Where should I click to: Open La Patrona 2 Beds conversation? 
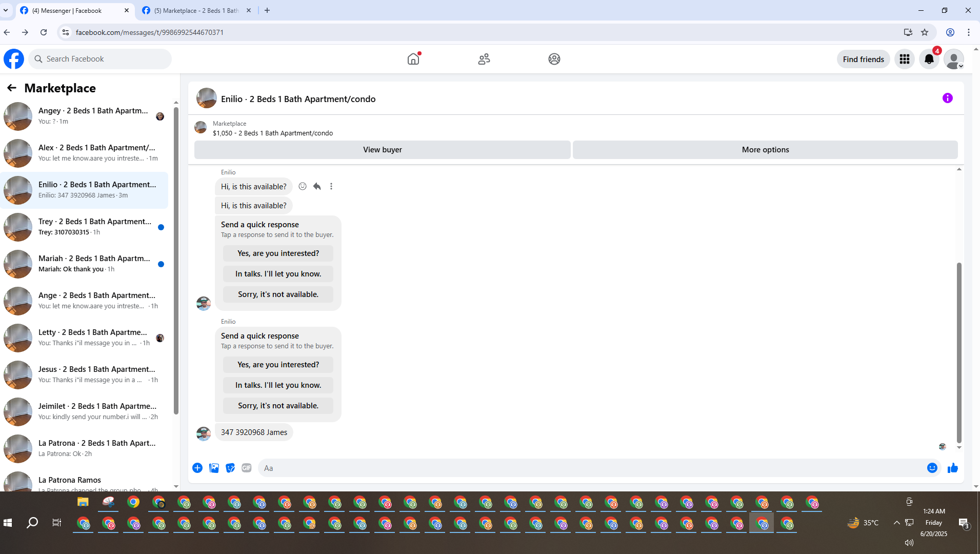tap(84, 448)
